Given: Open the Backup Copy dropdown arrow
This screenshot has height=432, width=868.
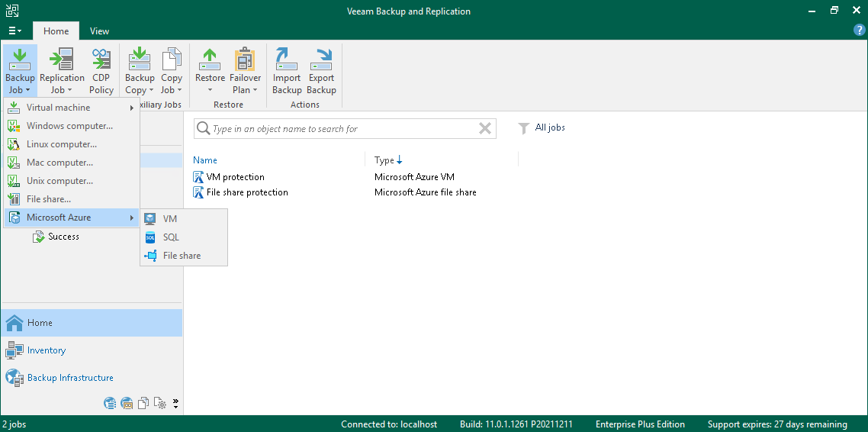Looking at the screenshot, I should (x=151, y=90).
